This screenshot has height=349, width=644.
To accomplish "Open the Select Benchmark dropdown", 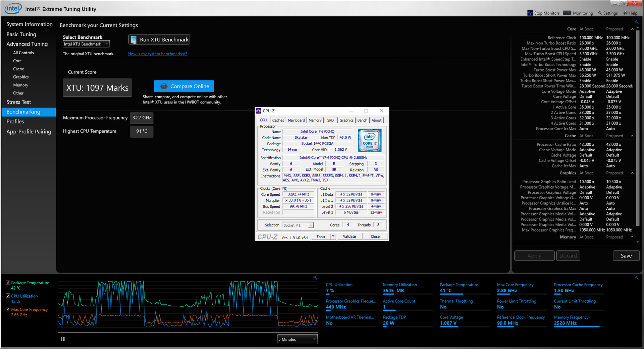I will coord(86,44).
